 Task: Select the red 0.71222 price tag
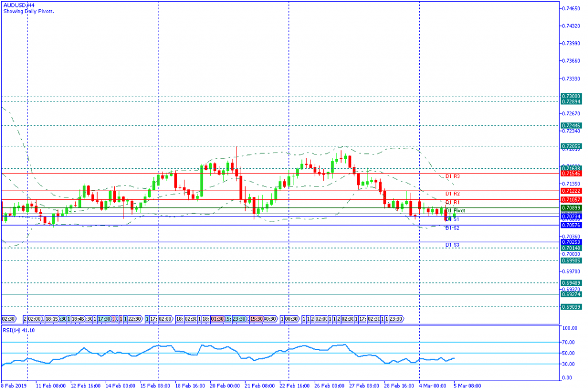pos(571,191)
